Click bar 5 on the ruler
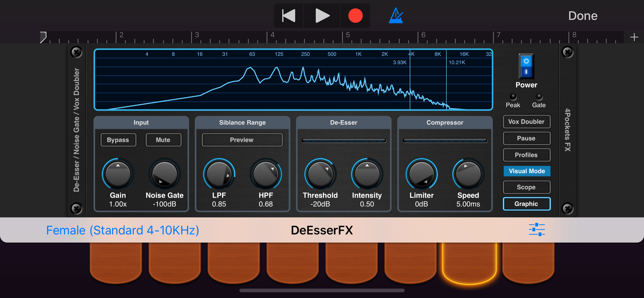Screen dimensions: 644x298 [347, 35]
